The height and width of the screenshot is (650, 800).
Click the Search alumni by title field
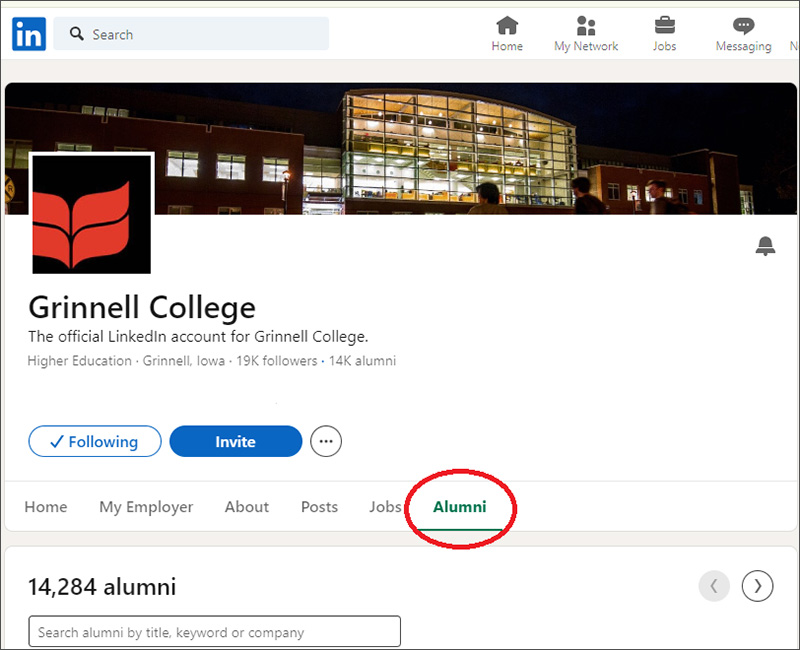point(215,632)
